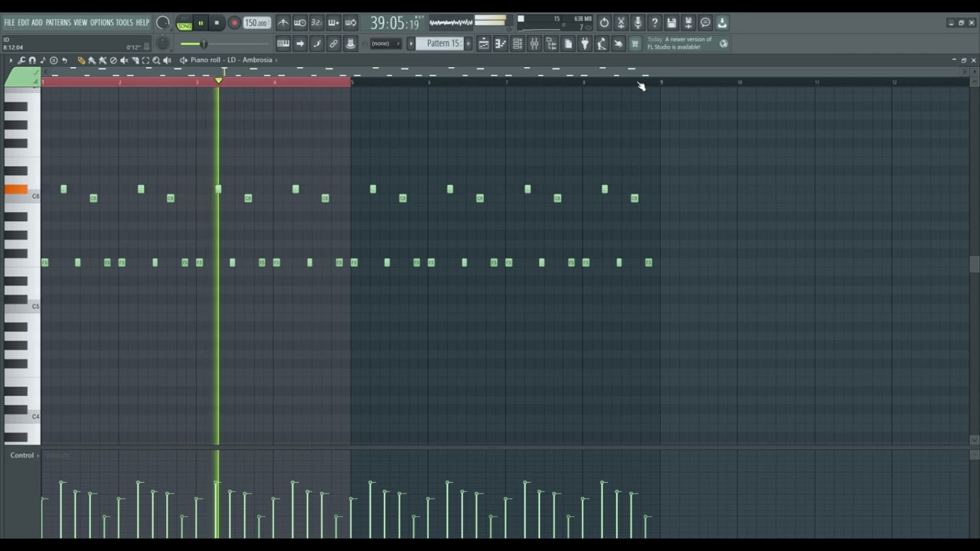This screenshot has height=551, width=980.
Task: Click the speech bubble icon
Action: point(705,23)
